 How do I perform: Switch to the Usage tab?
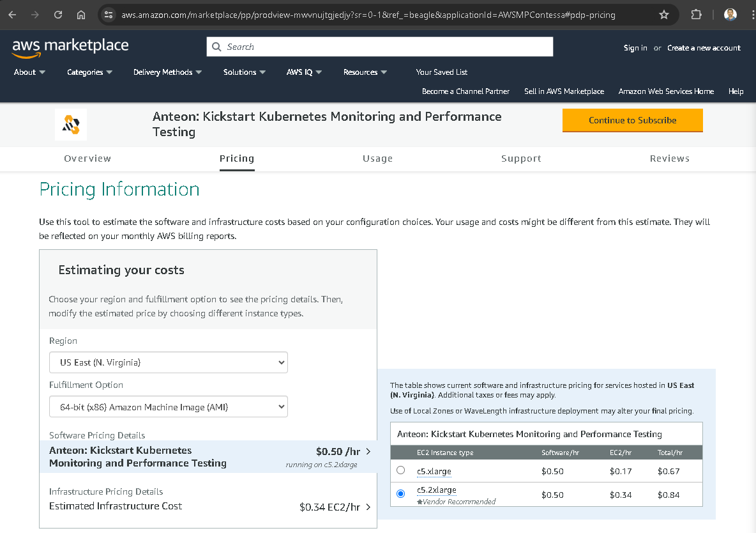[377, 158]
